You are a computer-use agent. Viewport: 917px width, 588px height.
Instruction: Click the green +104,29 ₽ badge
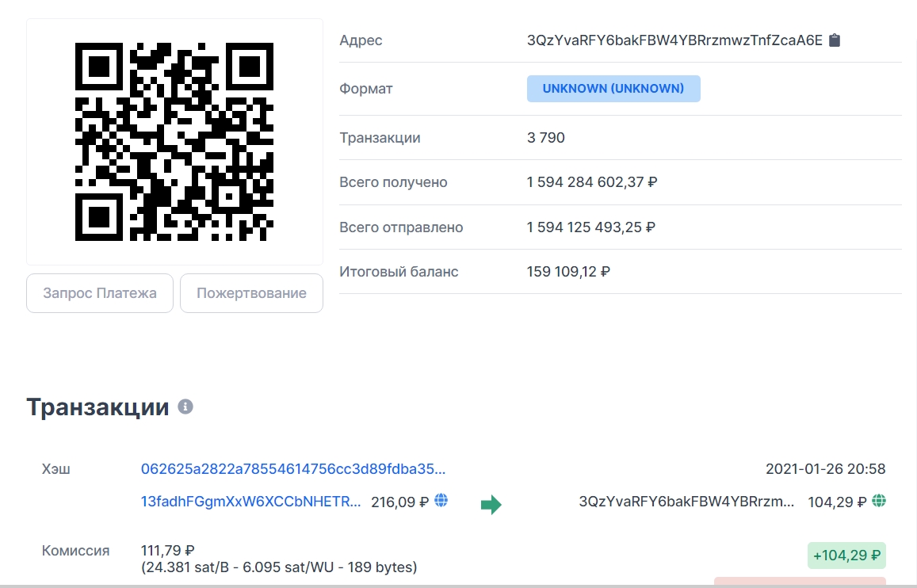click(846, 556)
